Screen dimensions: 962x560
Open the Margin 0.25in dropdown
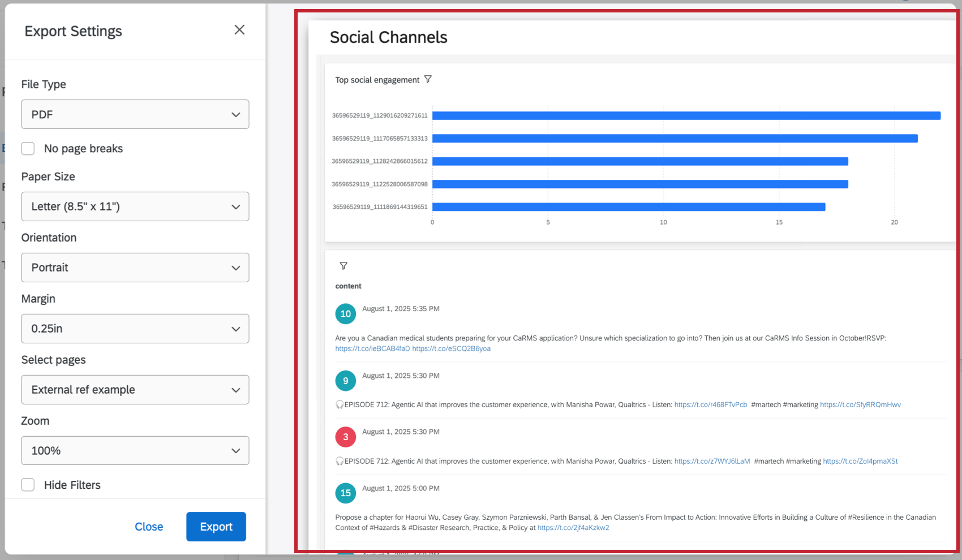pos(135,329)
